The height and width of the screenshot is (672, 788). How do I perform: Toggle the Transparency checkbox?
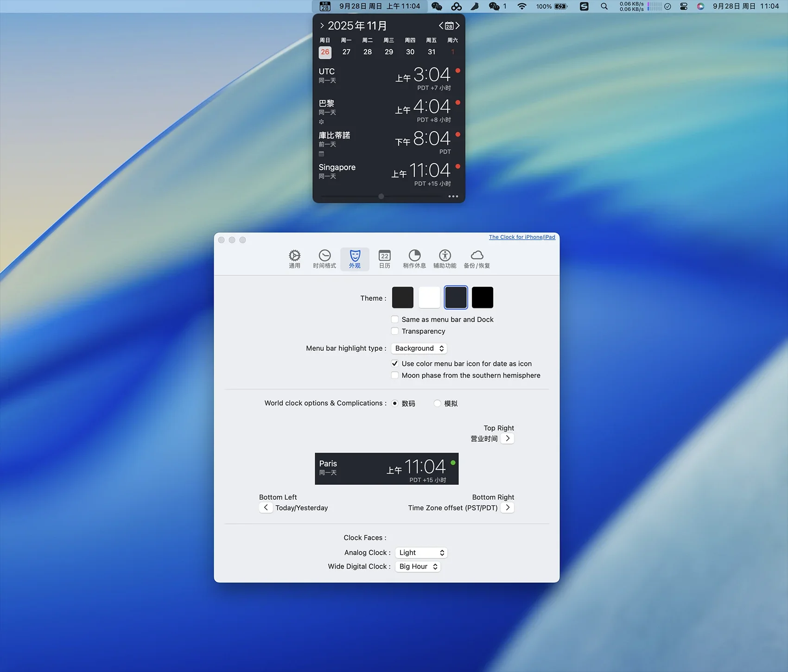coord(395,331)
